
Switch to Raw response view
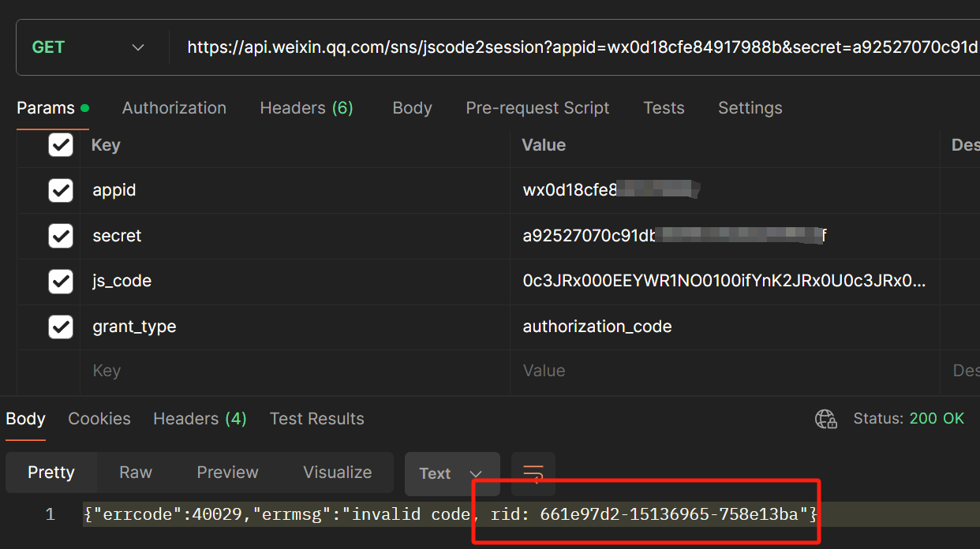pos(136,472)
